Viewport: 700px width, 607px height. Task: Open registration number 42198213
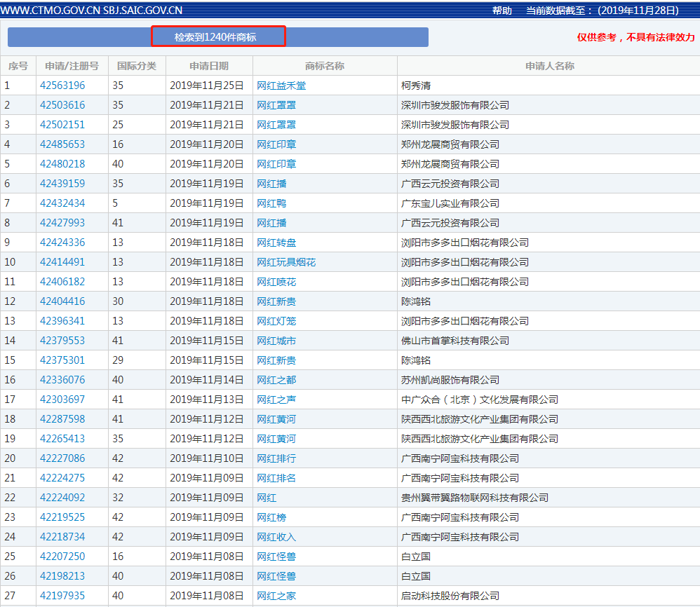click(x=62, y=575)
